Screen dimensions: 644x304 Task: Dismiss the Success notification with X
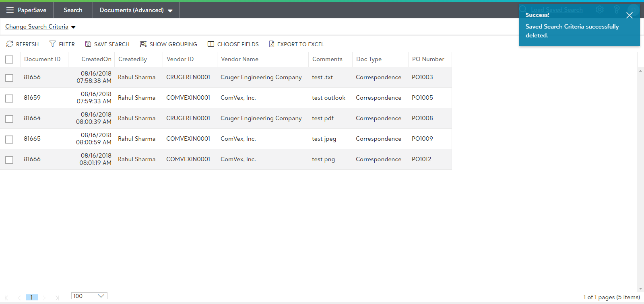coord(630,15)
